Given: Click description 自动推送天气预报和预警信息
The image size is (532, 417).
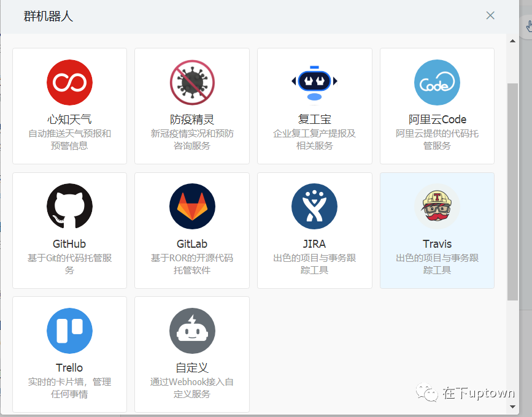Looking at the screenshot, I should click(69, 139).
